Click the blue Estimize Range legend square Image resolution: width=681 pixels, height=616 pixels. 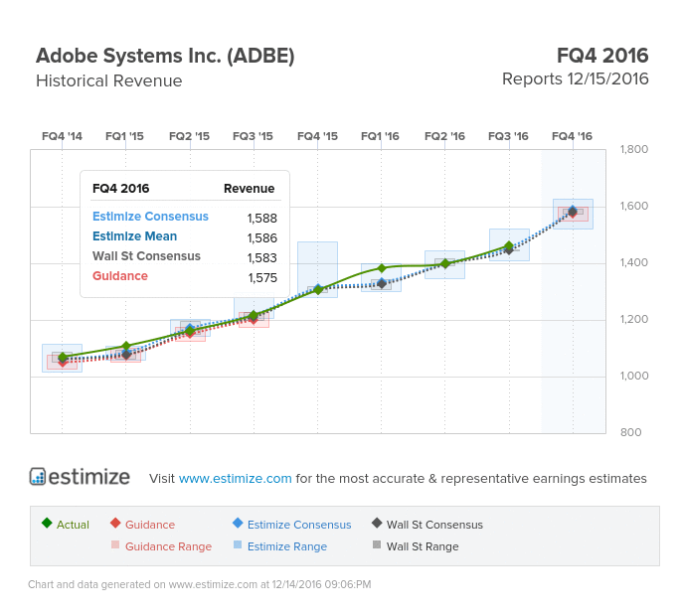point(238,544)
